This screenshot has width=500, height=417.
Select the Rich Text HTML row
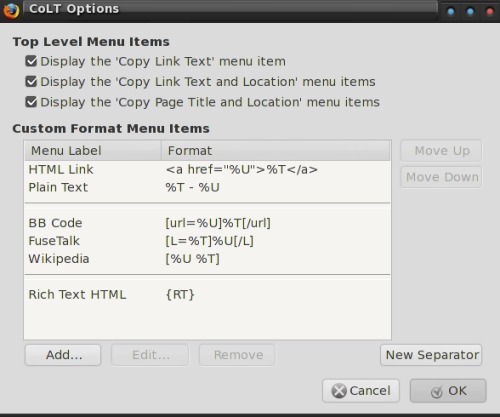click(207, 295)
